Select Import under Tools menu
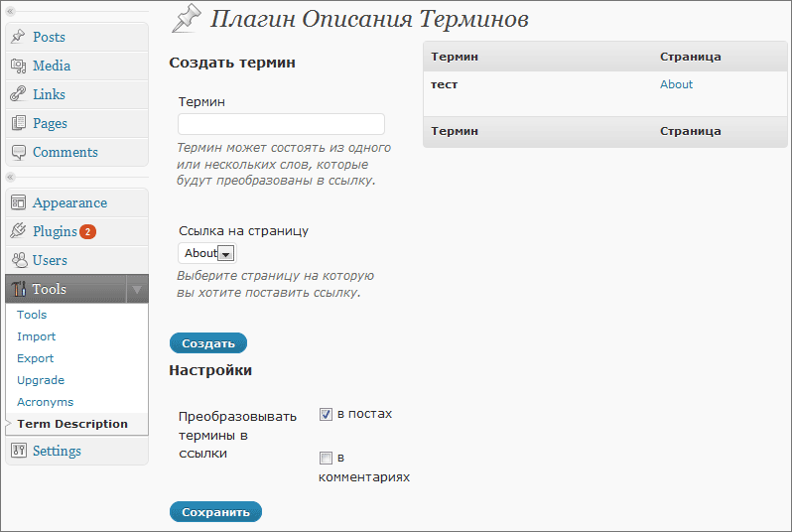The width and height of the screenshot is (792, 532). pos(37,336)
